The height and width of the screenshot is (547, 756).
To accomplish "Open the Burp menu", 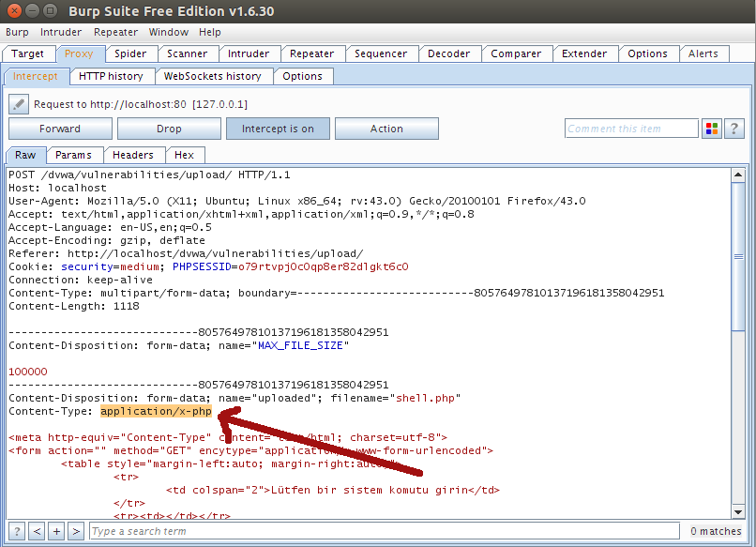I will [x=18, y=32].
